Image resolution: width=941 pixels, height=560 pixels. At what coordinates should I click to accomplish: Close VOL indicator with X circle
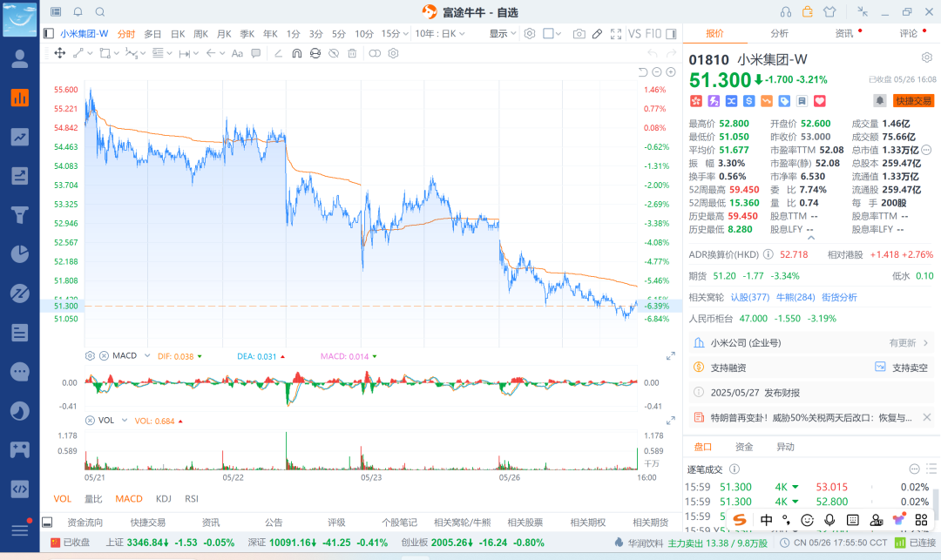tap(90, 421)
